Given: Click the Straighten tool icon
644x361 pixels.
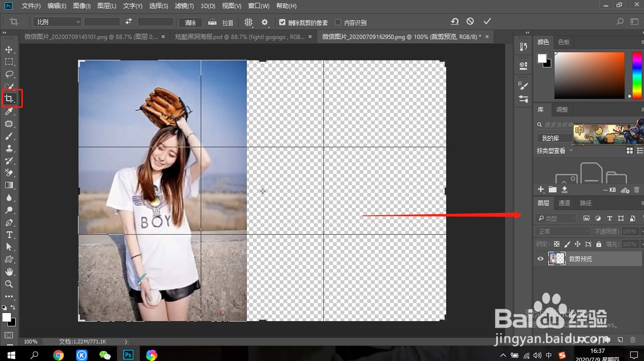Looking at the screenshot, I should point(213,22).
